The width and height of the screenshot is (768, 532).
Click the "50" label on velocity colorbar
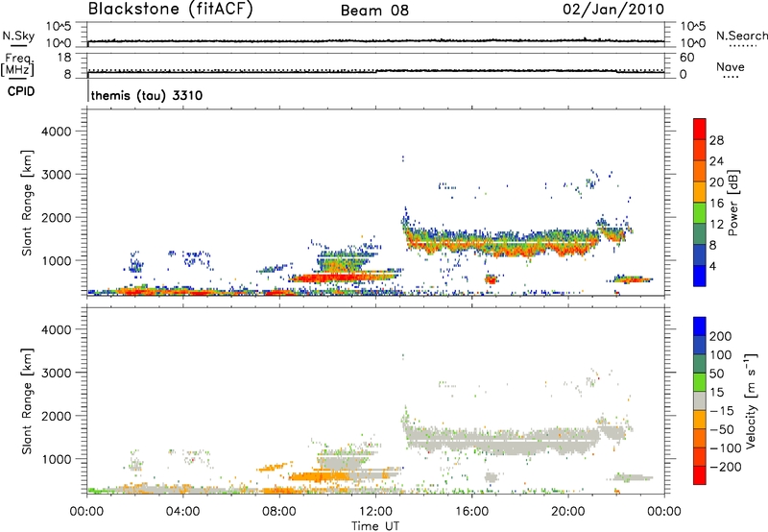click(x=716, y=374)
